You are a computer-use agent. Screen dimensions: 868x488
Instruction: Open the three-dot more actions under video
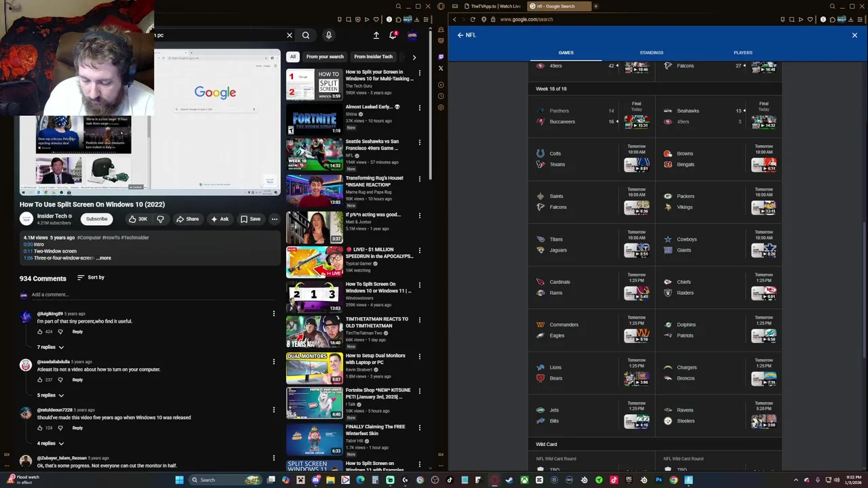click(x=275, y=219)
